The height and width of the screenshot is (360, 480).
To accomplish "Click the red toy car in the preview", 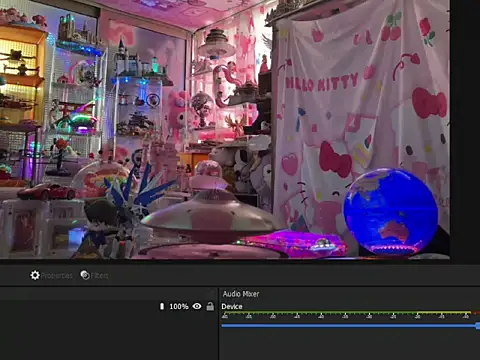I will click(47, 191).
